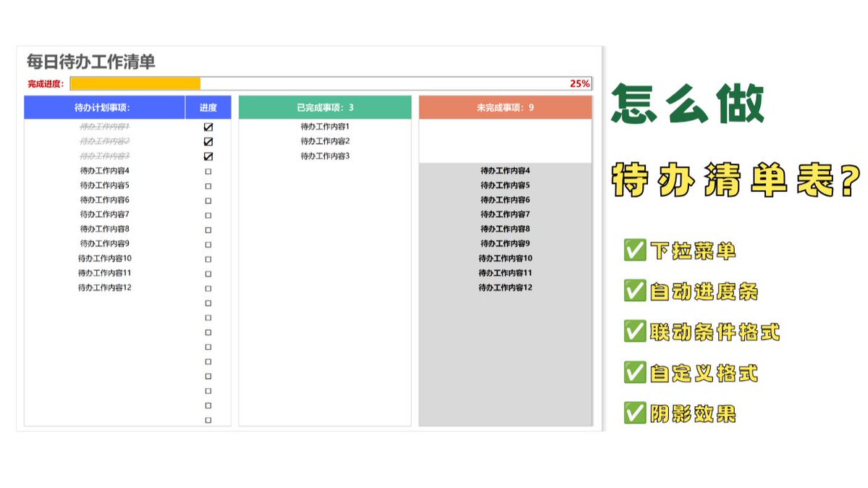Click the 联动条件格式 feature text
This screenshot has height=488, width=868.
click(x=715, y=332)
